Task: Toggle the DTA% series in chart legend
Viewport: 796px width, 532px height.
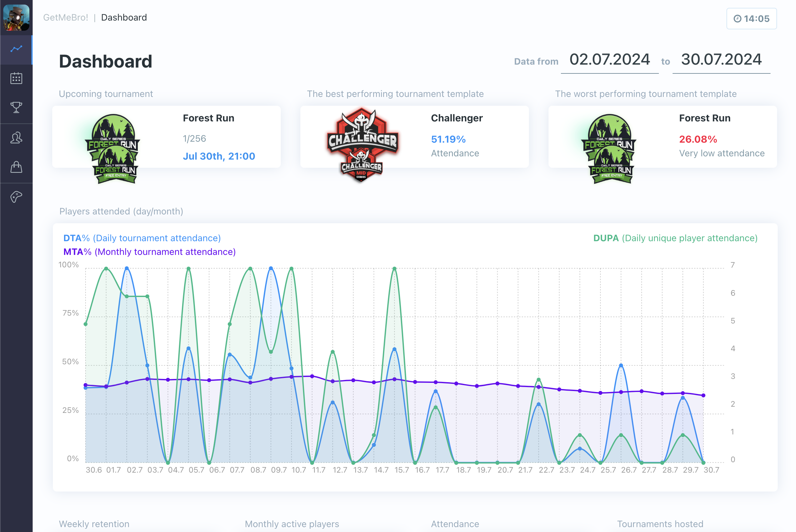Action: 142,238
